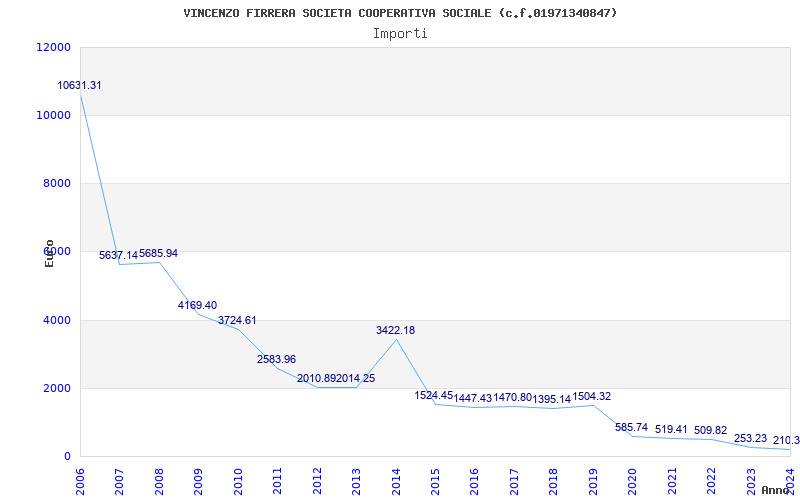Image resolution: width=800 pixels, height=500 pixels.
Task: Click the data label 2010.89
Action: 316,379
